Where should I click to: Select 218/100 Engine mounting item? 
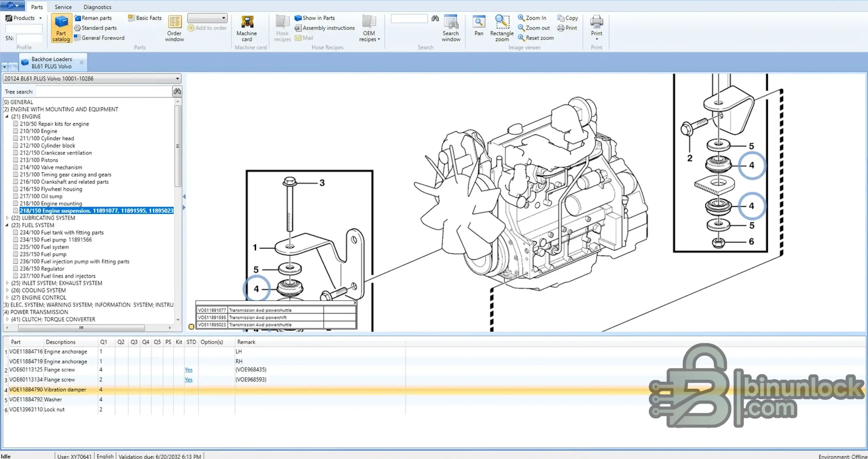click(x=51, y=204)
